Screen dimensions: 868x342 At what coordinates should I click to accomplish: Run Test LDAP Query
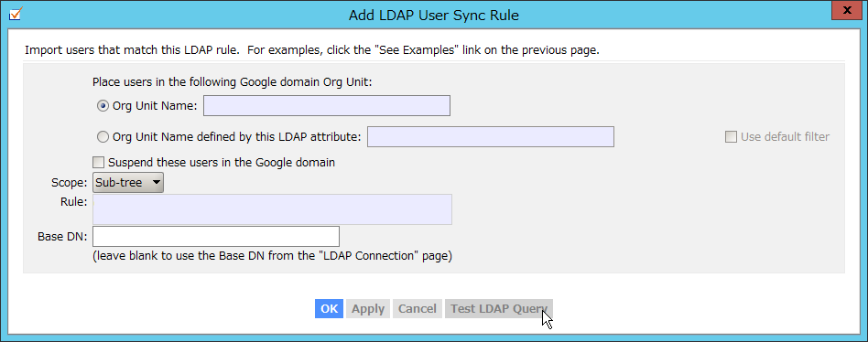(499, 308)
